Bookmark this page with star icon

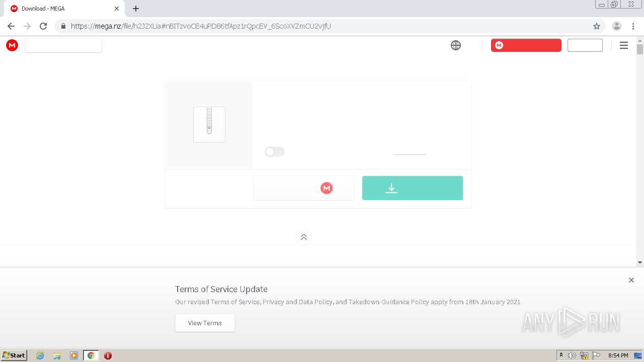point(597,26)
